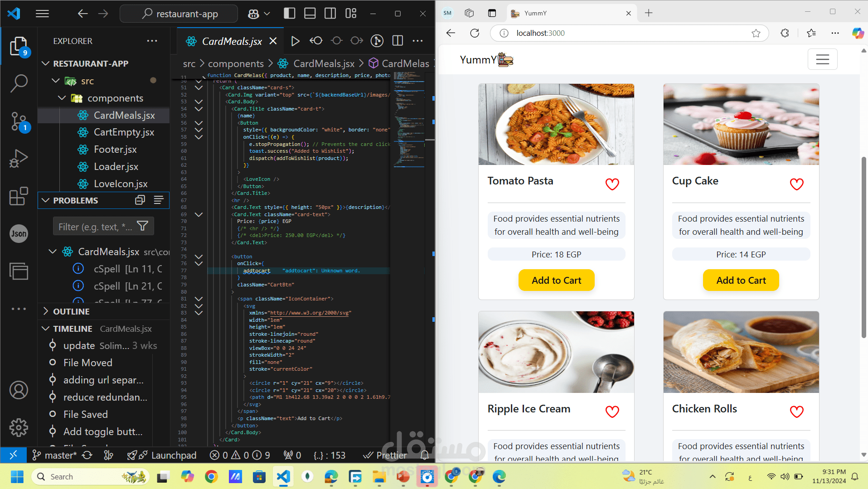Add Tomato Pasta to wishlist heart

[612, 184]
